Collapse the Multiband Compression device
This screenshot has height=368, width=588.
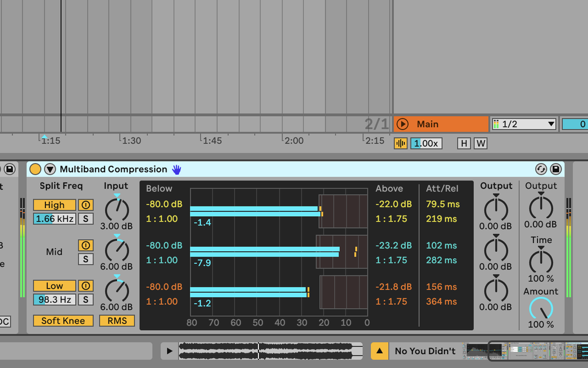point(49,169)
